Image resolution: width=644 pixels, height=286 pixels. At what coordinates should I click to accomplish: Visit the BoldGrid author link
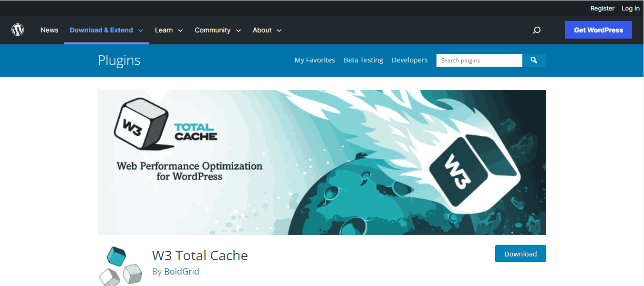point(182,271)
